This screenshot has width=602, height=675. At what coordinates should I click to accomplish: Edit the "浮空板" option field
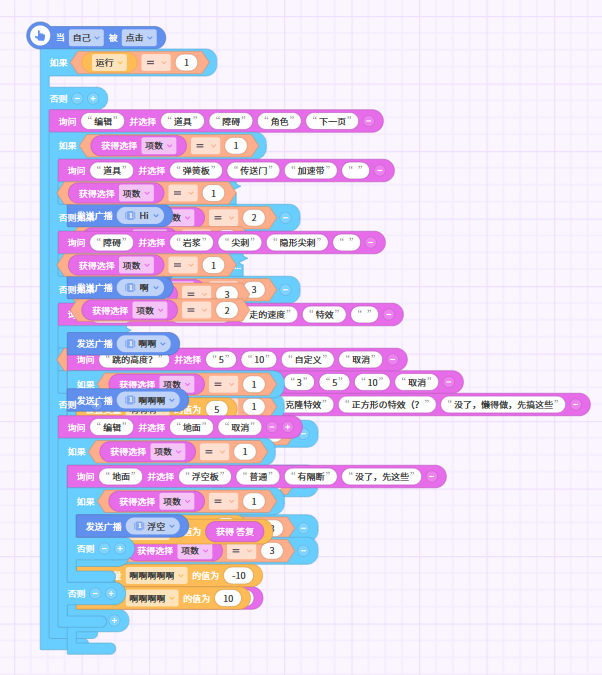point(205,477)
